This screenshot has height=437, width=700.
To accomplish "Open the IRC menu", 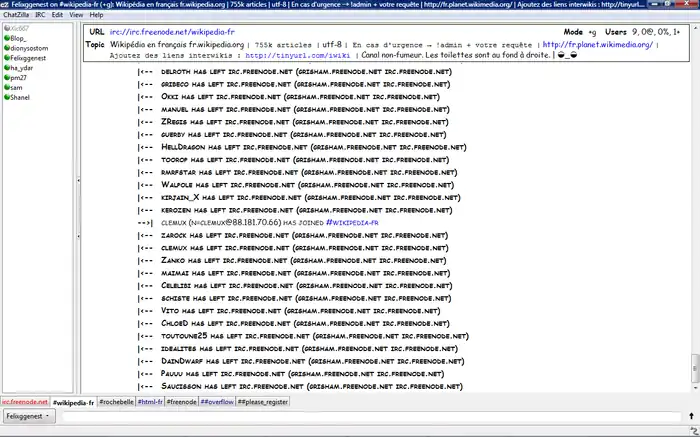I will (39, 16).
